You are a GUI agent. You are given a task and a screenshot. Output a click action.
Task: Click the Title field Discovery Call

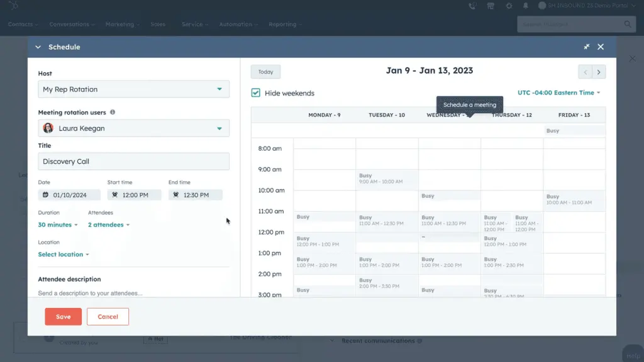133,162
